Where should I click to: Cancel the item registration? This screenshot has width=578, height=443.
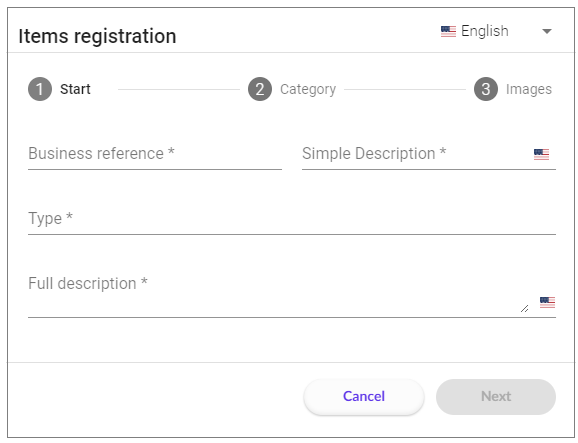[364, 397]
